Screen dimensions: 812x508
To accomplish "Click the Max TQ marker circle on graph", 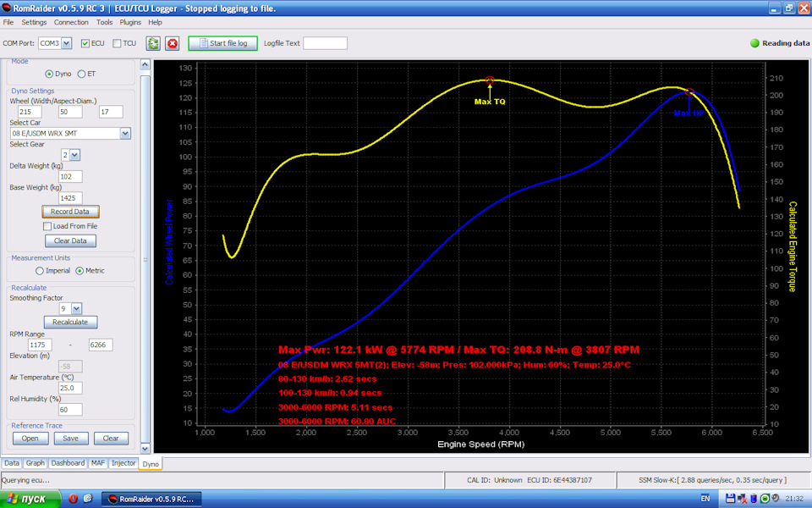I will pos(490,80).
